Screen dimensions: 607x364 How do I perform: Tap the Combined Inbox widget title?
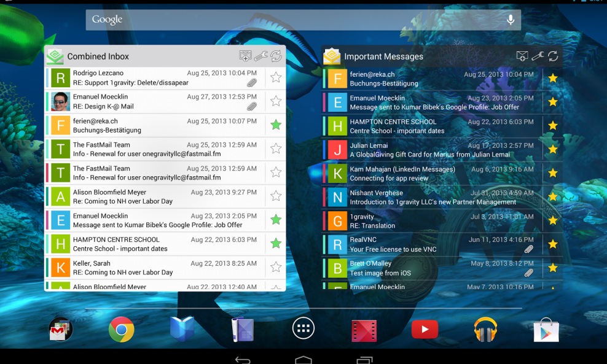pos(98,56)
